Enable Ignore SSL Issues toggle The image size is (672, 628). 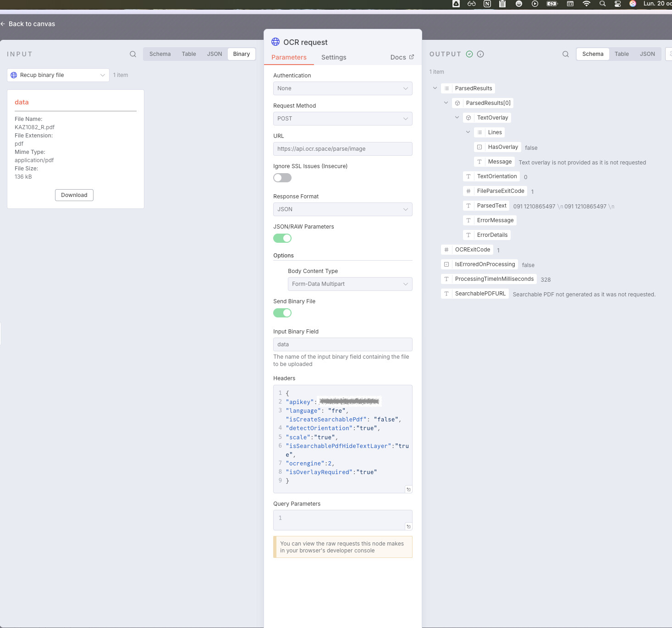tap(282, 178)
